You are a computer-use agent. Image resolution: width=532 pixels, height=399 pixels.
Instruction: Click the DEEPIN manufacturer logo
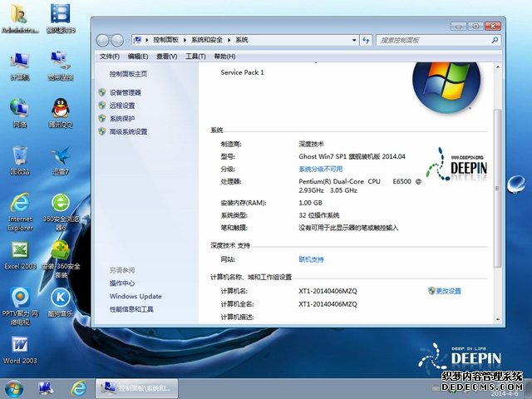456,165
